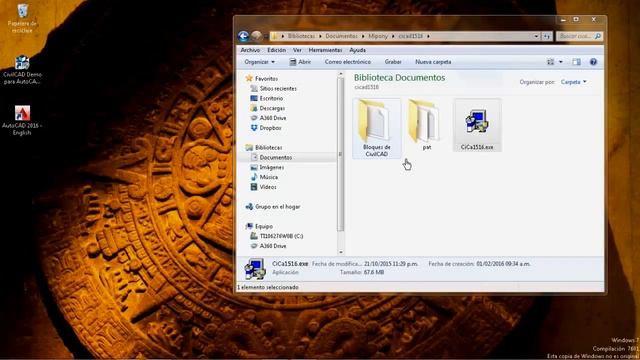
Task: Select Bibliotecas in the navigation pane
Action: click(264, 147)
